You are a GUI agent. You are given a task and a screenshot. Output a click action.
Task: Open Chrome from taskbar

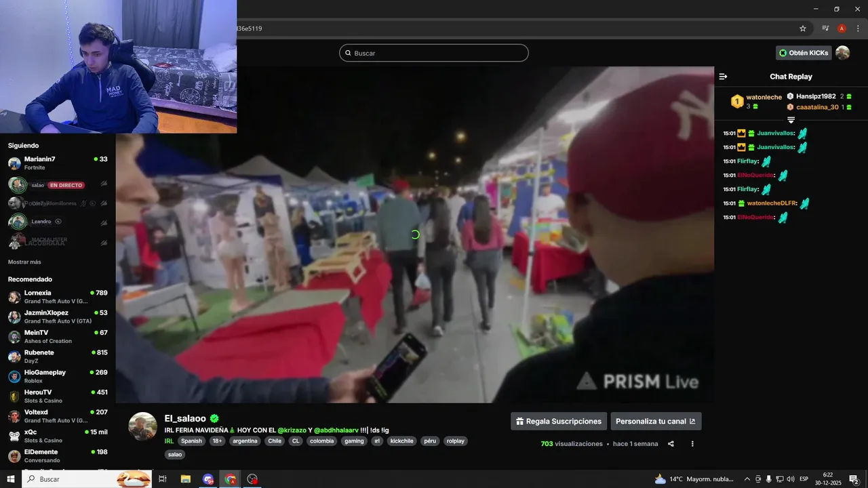pyautogui.click(x=231, y=479)
